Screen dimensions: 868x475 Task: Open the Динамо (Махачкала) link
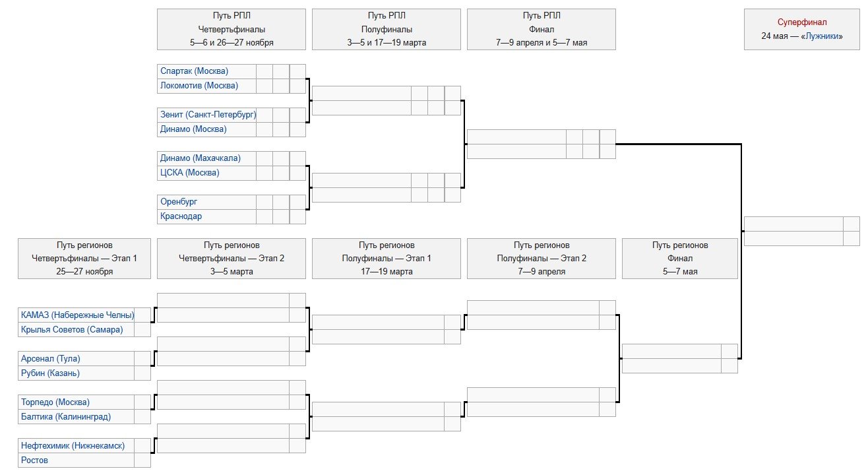200,158
